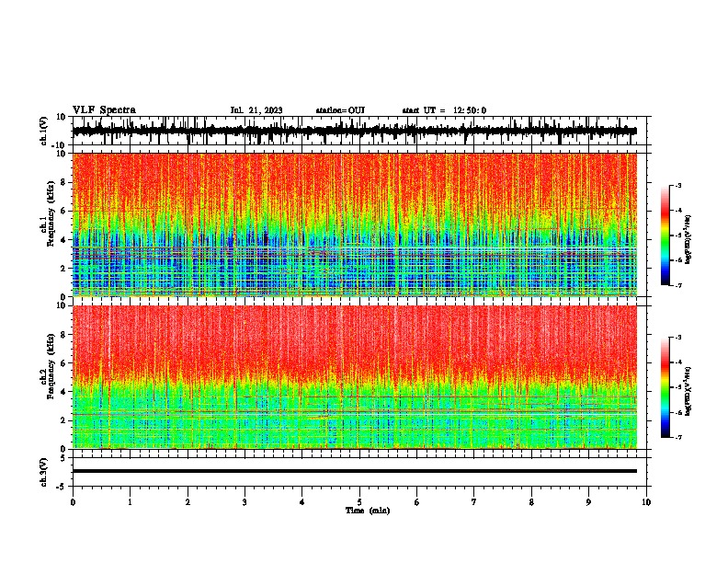The image size is (728, 563).
Task: Click the "6" kHz tick on ch.2 frequency axis
Action: coord(63,363)
